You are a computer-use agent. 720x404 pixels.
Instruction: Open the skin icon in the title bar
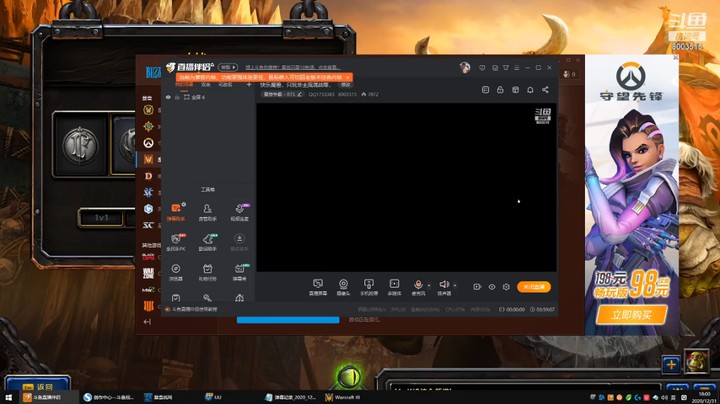click(506, 68)
